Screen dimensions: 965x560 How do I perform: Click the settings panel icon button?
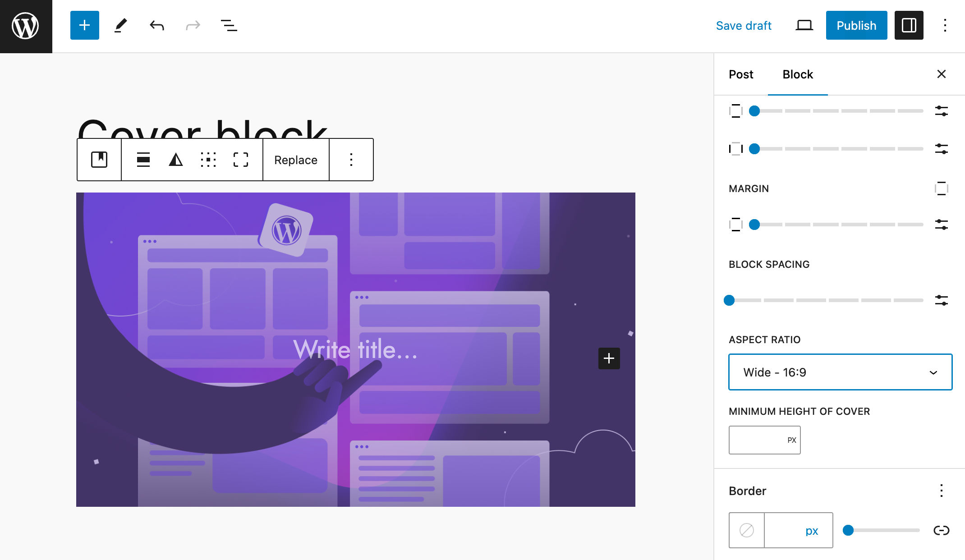[x=909, y=25]
